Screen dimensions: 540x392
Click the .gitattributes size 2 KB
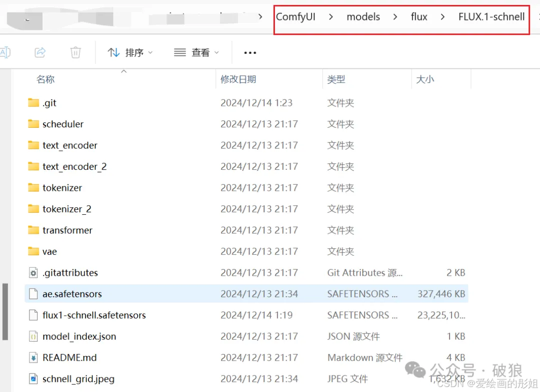(x=456, y=273)
